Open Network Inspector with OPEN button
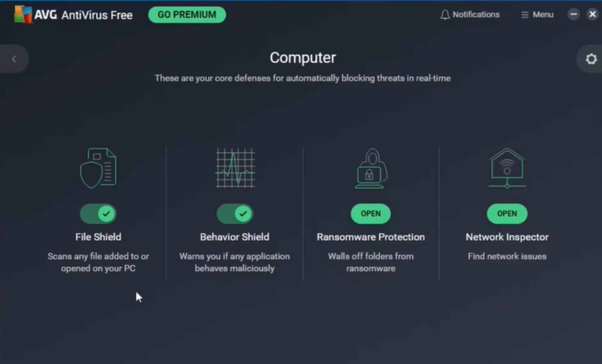Screen dimensions: 602x364 (507, 214)
